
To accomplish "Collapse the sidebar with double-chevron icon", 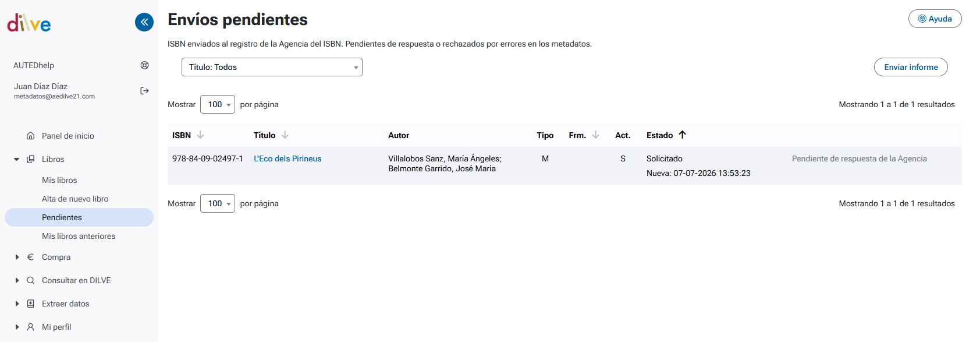I will (x=144, y=22).
